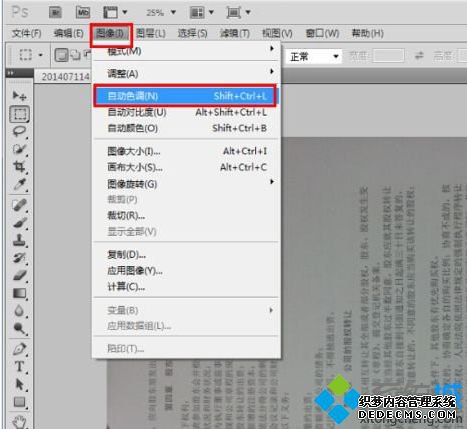This screenshot has height=429, width=467.
Task: Expand the 模式(M) submenu
Action: (187, 51)
